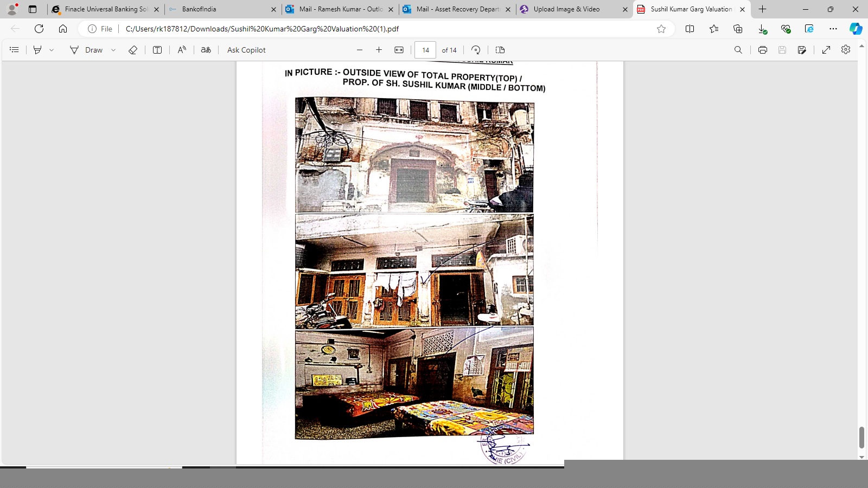Click the page number input field
The height and width of the screenshot is (488, 868).
(425, 50)
